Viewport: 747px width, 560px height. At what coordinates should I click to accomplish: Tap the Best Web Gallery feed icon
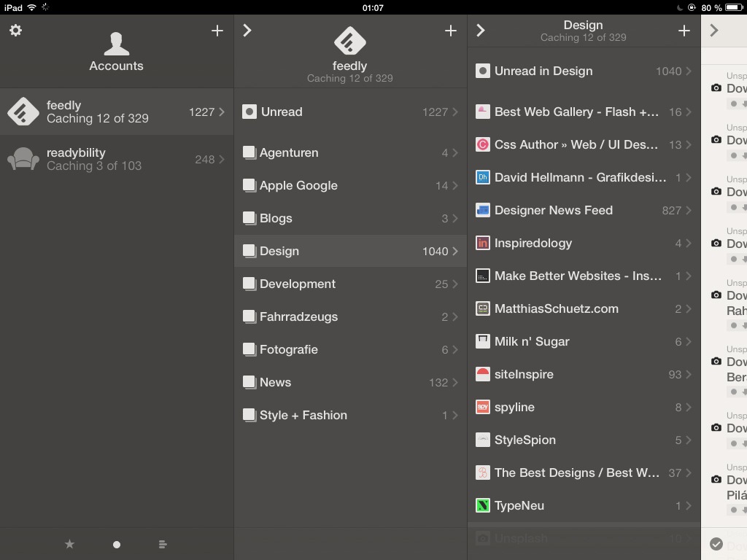(483, 112)
